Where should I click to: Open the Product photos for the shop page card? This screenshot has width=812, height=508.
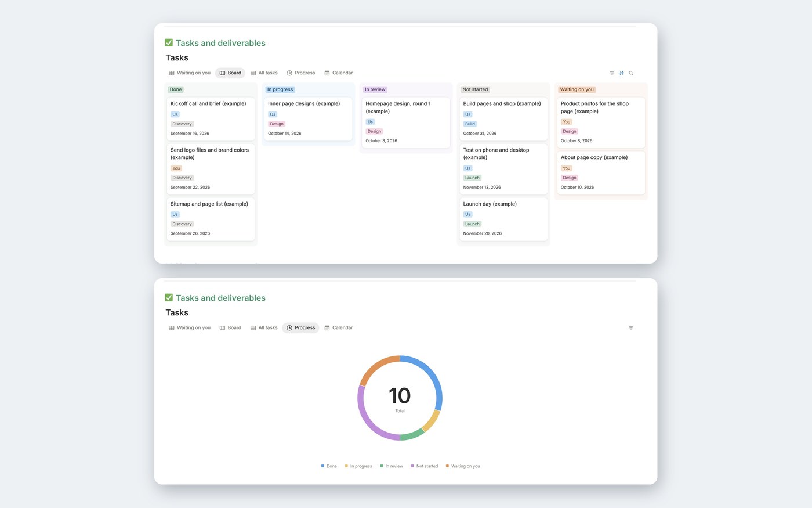(x=601, y=123)
